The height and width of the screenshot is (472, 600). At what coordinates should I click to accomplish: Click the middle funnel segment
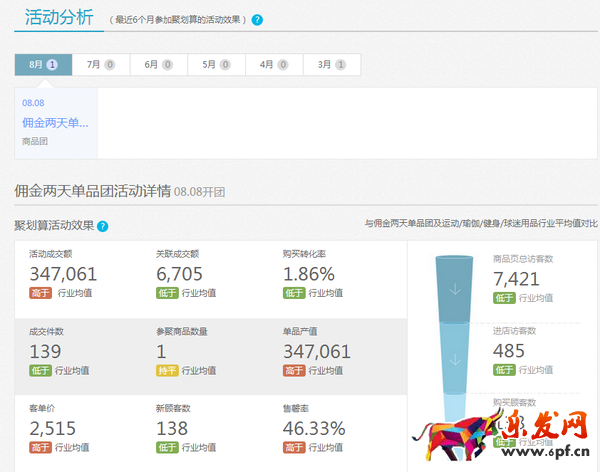[453, 355]
